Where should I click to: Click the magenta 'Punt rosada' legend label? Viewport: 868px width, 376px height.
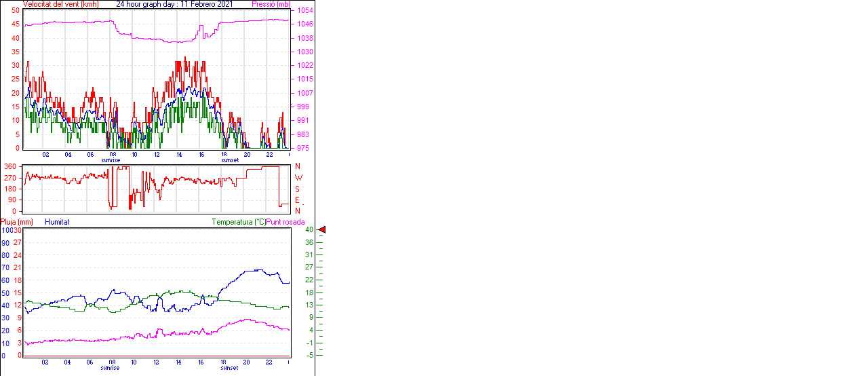(285, 222)
